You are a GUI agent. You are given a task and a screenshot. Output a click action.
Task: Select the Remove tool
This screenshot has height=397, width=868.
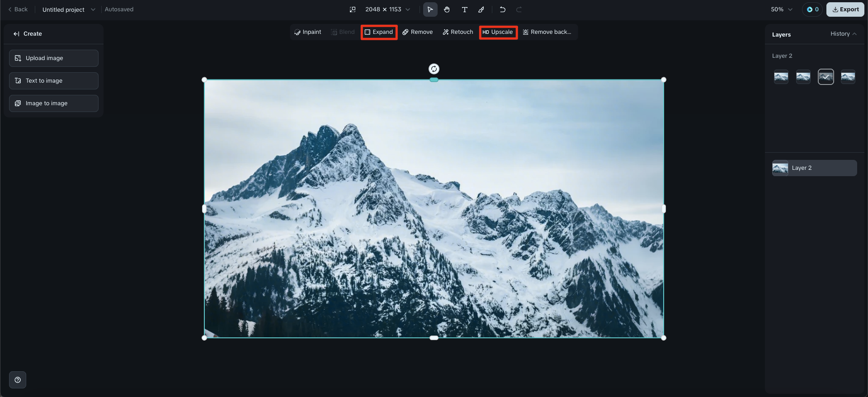(x=417, y=32)
